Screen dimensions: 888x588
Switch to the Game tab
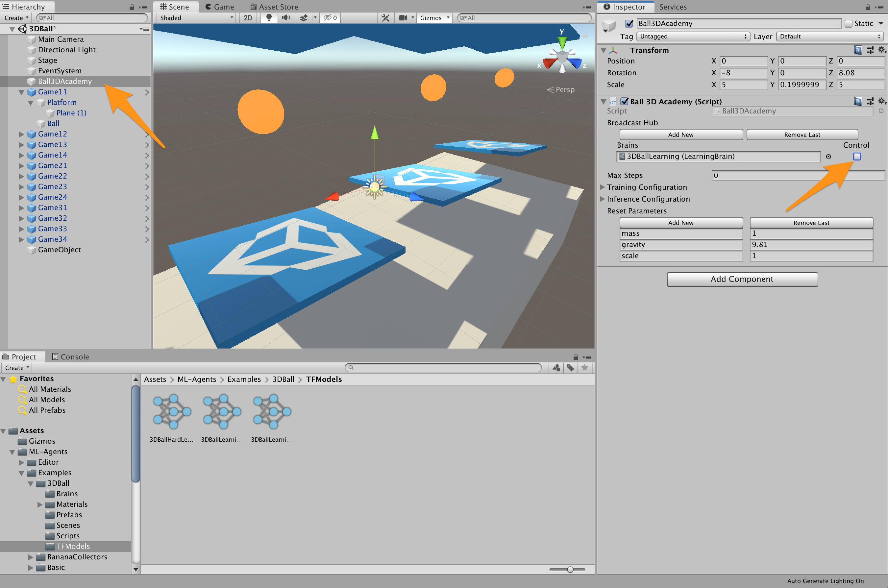coord(220,7)
